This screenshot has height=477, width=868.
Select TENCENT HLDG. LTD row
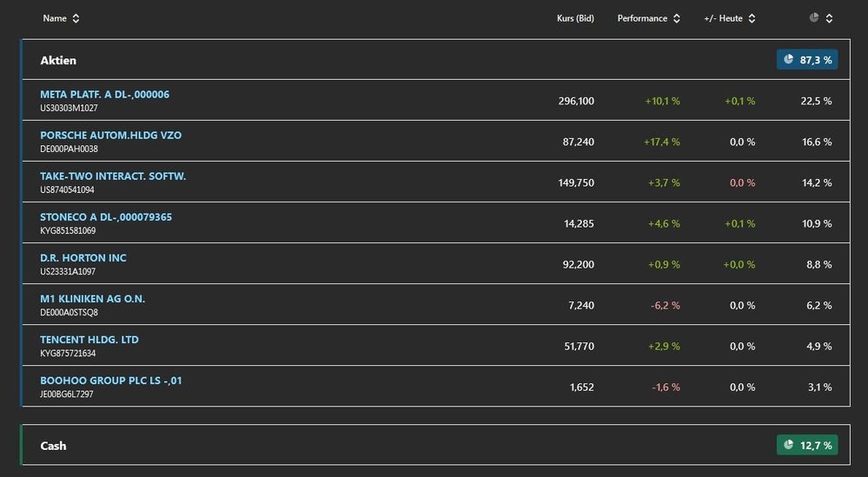click(x=89, y=339)
